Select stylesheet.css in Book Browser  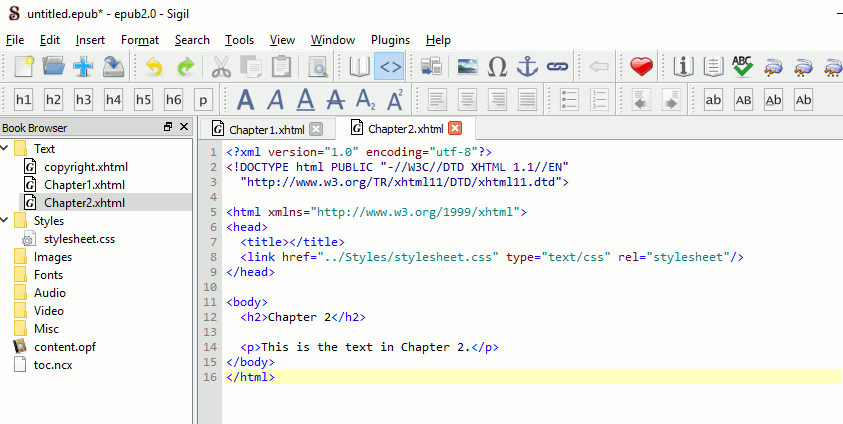coord(80,239)
